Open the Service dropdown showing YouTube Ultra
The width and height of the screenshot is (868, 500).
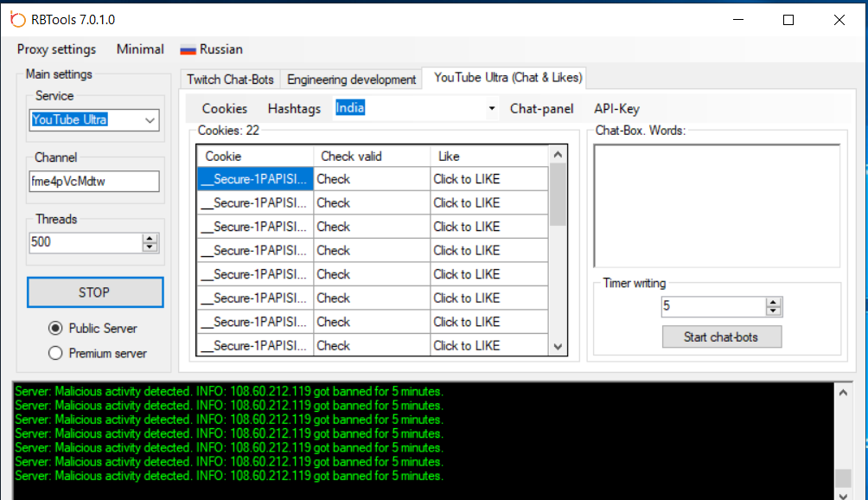point(150,120)
